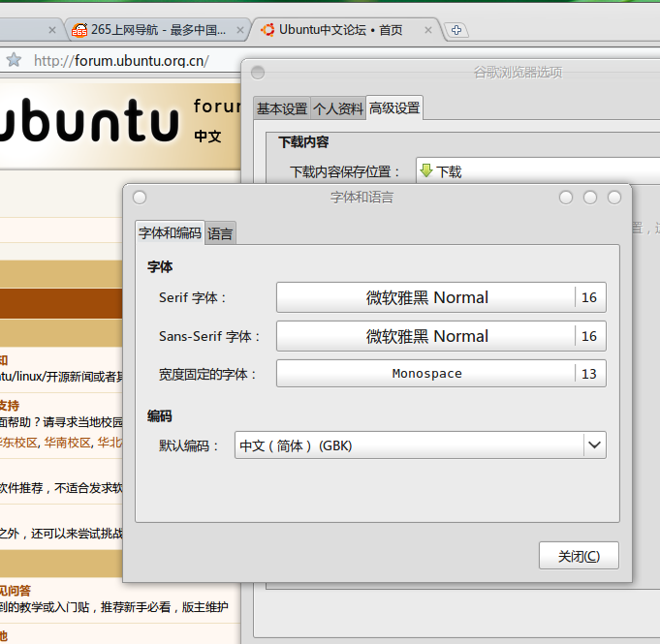Image resolution: width=660 pixels, height=644 pixels.
Task: Click the encoding dropdown arrow
Action: pyautogui.click(x=594, y=445)
